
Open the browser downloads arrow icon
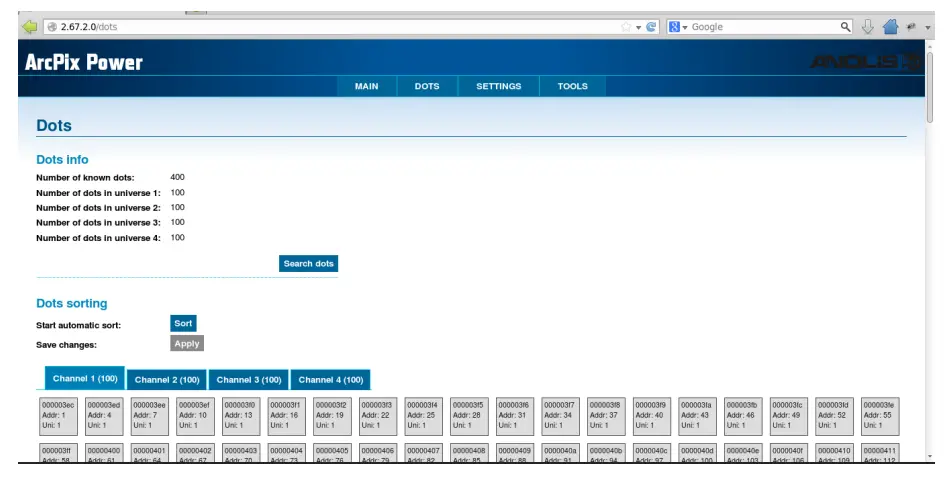(867, 27)
